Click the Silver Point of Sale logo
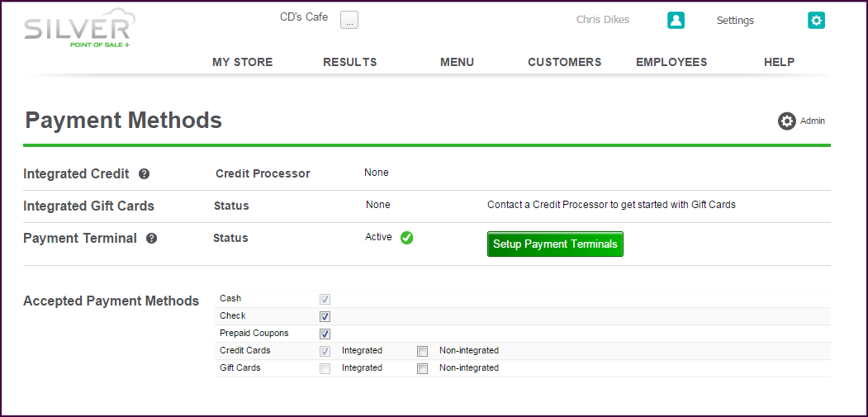Viewport: 868px width, 417px height. pyautogui.click(x=78, y=29)
